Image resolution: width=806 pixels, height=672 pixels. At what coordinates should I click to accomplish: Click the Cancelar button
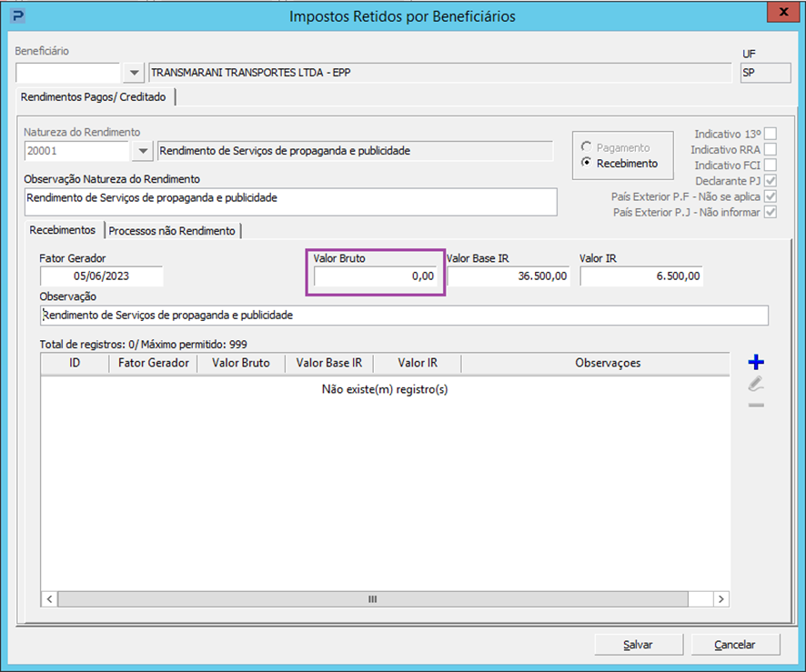click(734, 644)
